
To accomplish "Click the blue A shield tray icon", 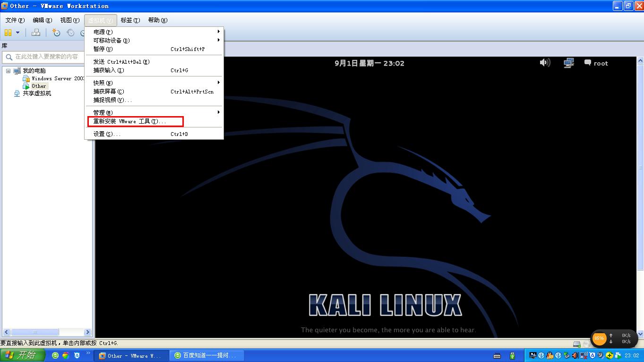I will coord(592,355).
